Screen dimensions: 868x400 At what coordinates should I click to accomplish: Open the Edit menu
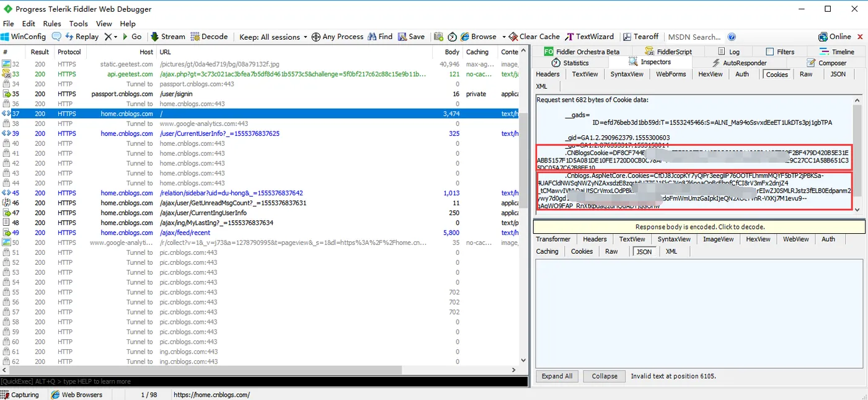[29, 24]
